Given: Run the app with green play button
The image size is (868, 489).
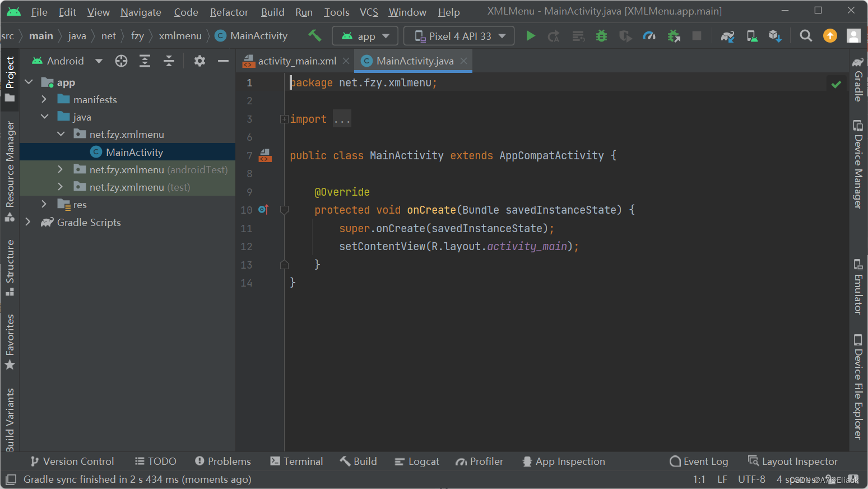Looking at the screenshot, I should [530, 36].
